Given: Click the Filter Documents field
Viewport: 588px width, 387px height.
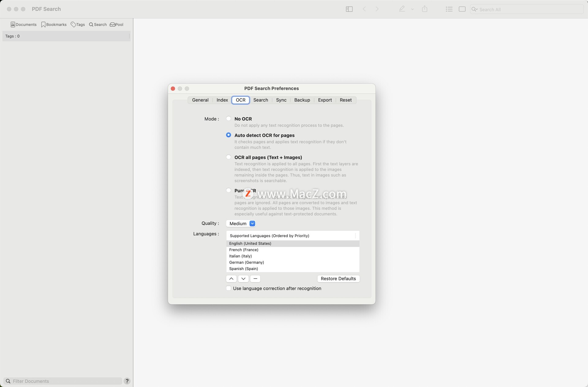Looking at the screenshot, I should tap(63, 381).
